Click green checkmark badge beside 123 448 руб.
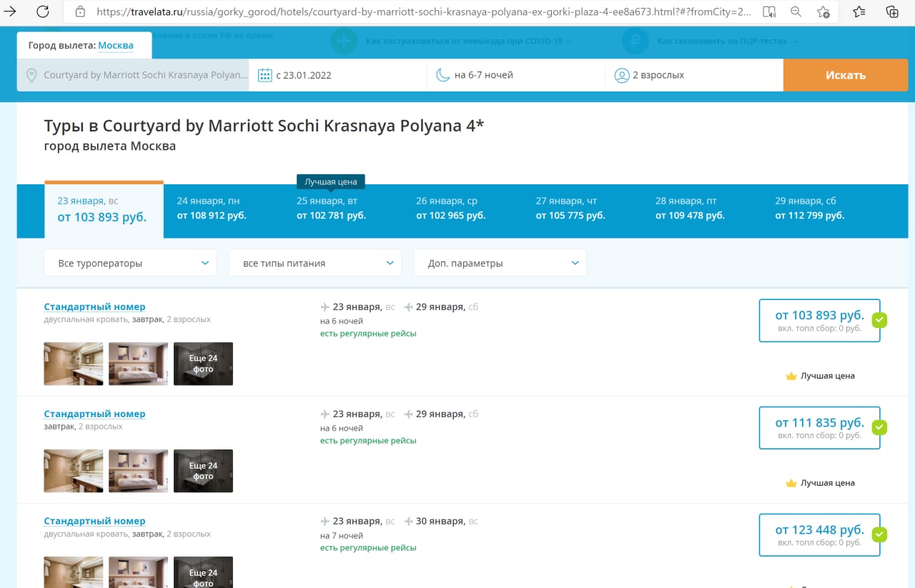915x588 pixels. click(880, 534)
